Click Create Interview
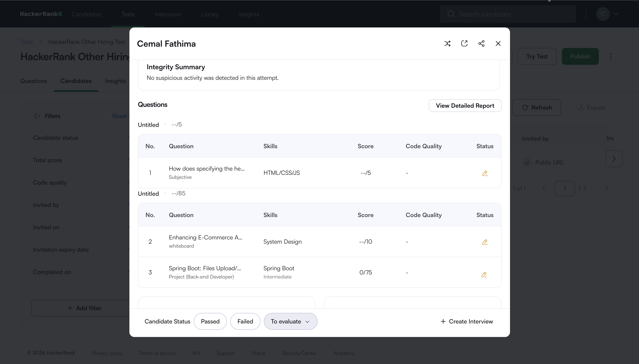 pyautogui.click(x=467, y=321)
